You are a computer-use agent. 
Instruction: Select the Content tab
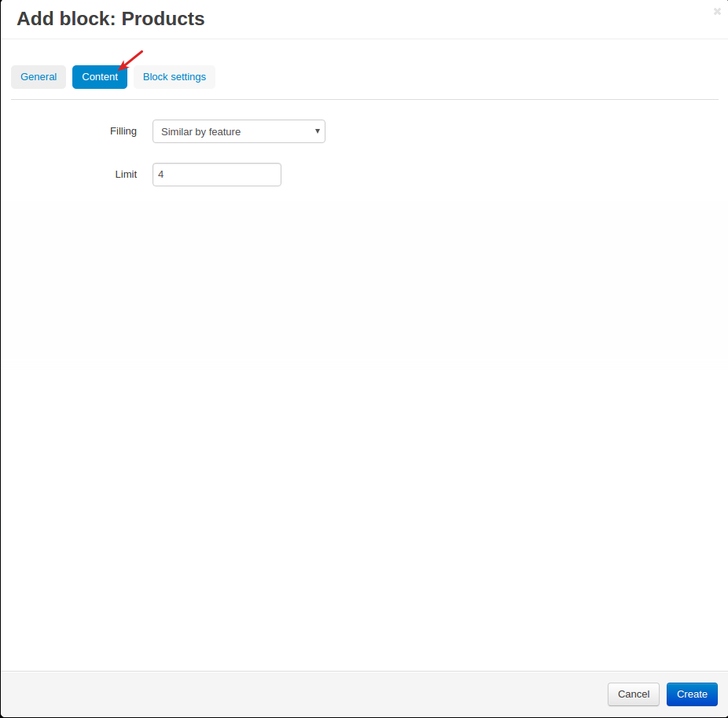click(x=100, y=76)
